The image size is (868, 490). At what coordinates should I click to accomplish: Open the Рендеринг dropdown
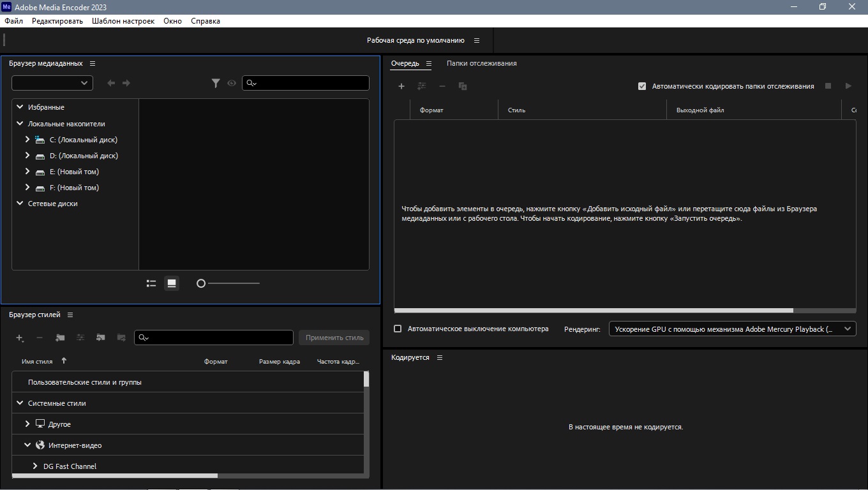pos(732,329)
